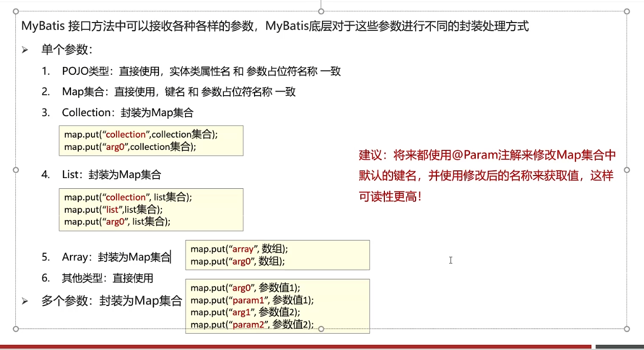The image size is (644, 350).
Task: Click red text "可读性更高！"
Action: click(391, 196)
